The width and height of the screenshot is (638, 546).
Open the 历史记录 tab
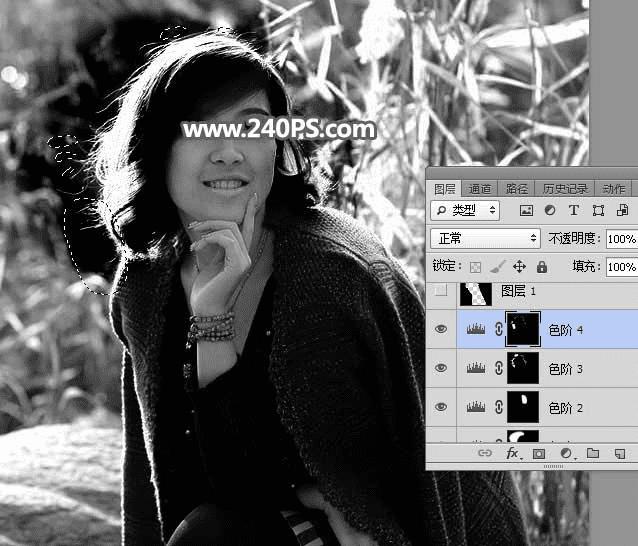click(565, 189)
